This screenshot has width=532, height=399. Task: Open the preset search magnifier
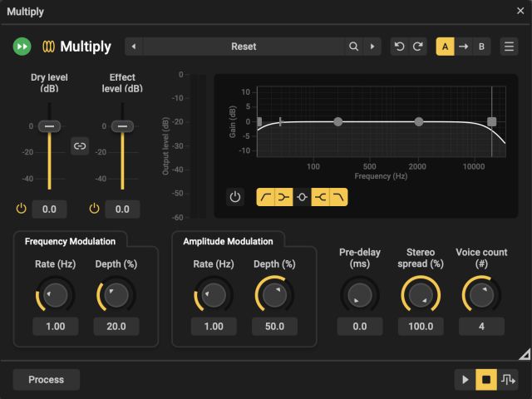353,47
